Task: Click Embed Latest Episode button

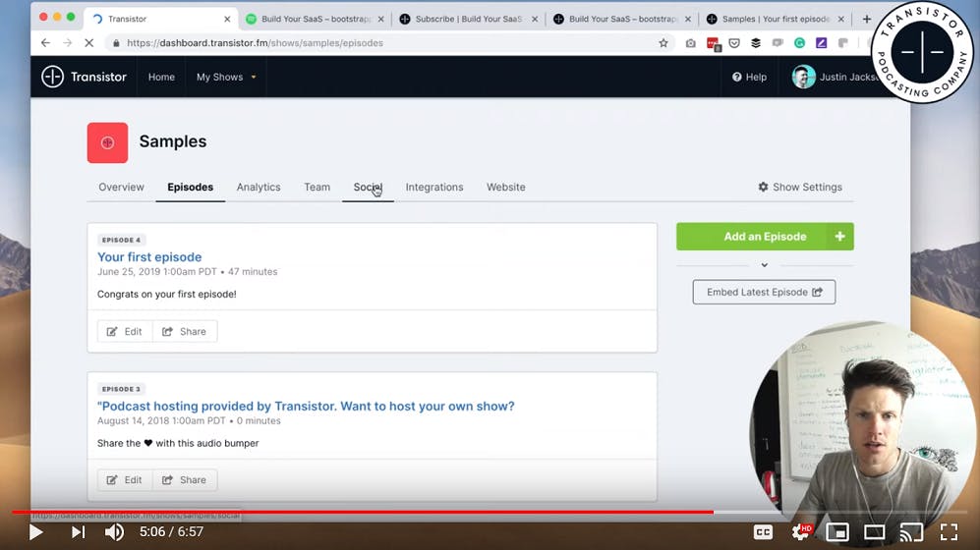Action: click(x=764, y=292)
